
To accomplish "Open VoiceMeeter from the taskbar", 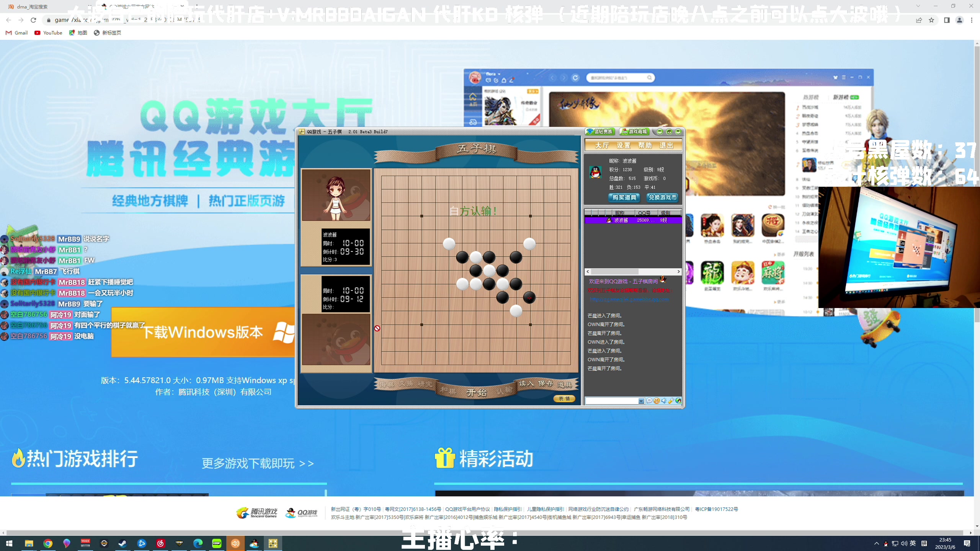I will 85,543.
